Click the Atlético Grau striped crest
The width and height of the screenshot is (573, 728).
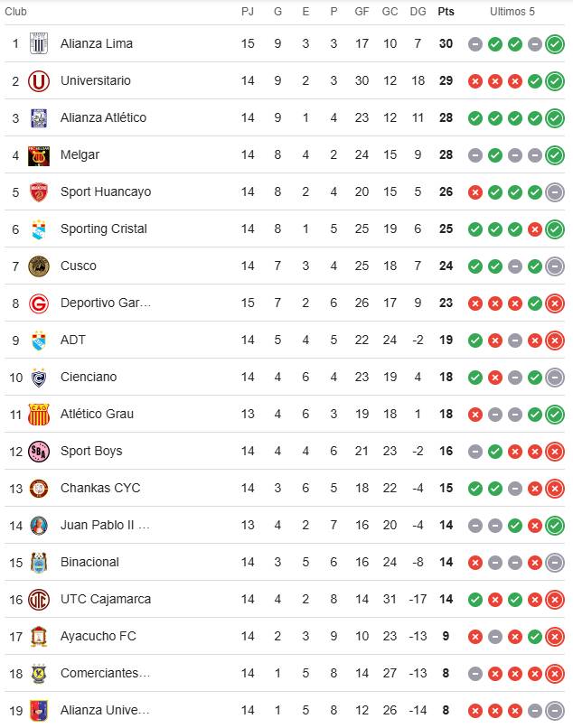pyautogui.click(x=39, y=415)
